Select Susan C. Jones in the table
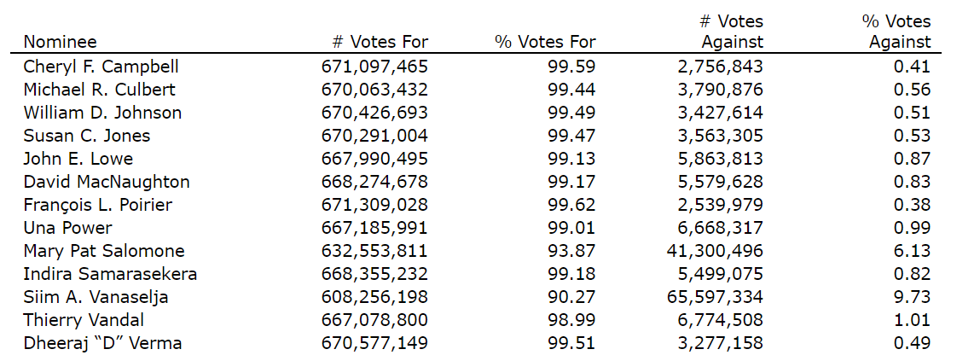Image resolution: width=980 pixels, height=361 pixels. (x=86, y=136)
